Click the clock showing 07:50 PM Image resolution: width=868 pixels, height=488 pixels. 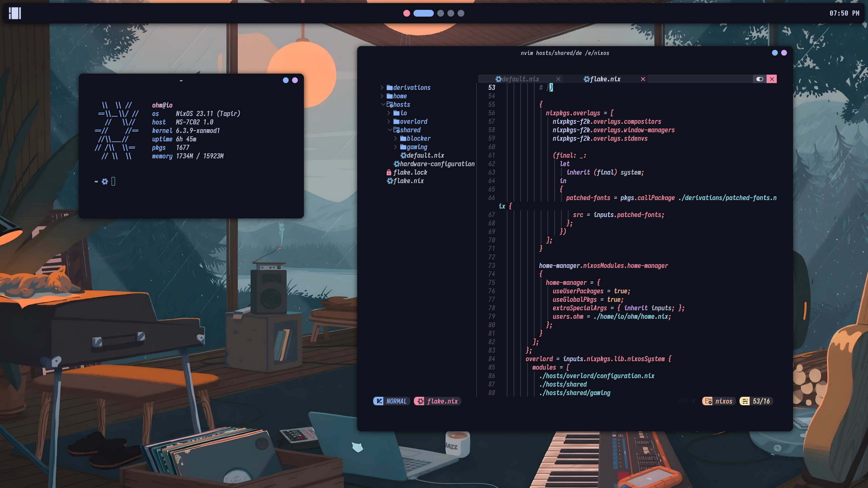[x=844, y=13]
